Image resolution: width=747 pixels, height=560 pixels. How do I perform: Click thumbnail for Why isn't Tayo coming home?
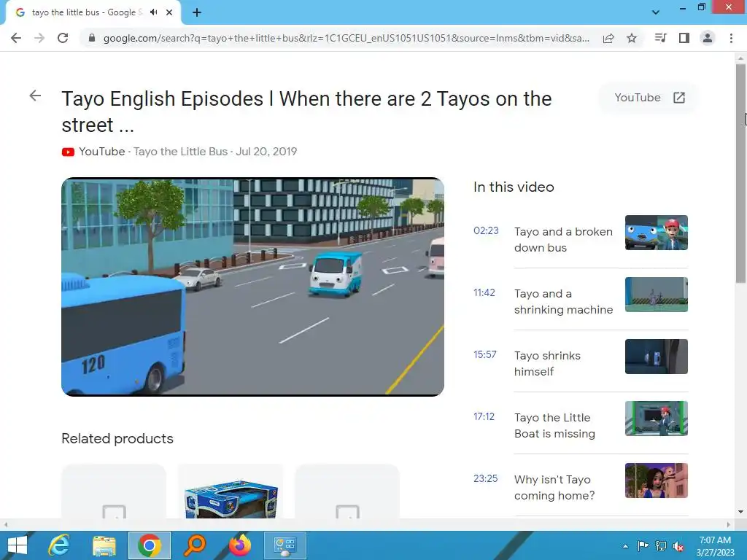click(656, 481)
